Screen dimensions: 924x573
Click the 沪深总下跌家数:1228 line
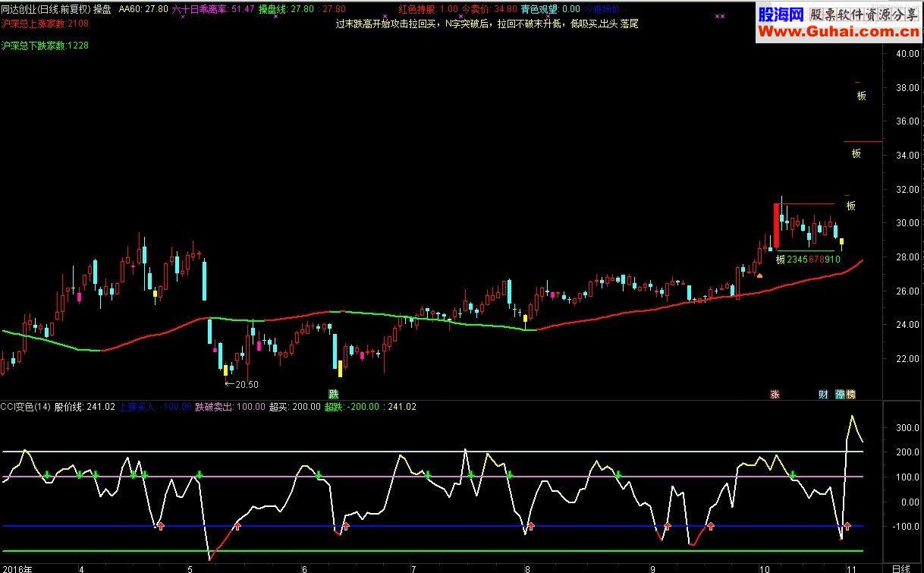45,46
